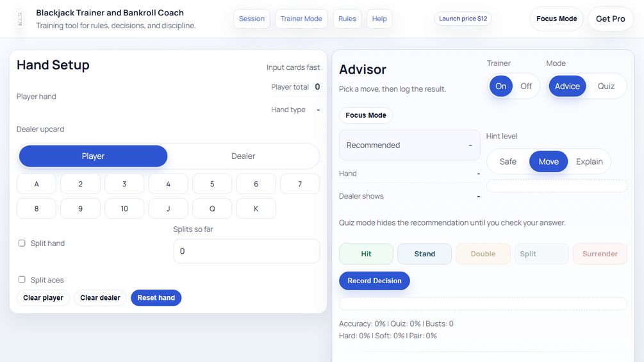
Task: Click the Get Pro button
Action: point(610,19)
